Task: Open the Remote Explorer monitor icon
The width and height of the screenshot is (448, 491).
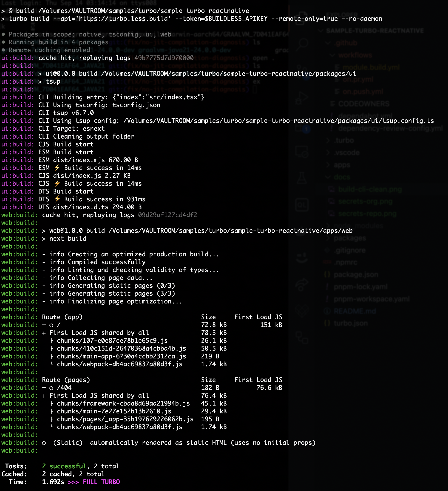Action: (x=302, y=152)
